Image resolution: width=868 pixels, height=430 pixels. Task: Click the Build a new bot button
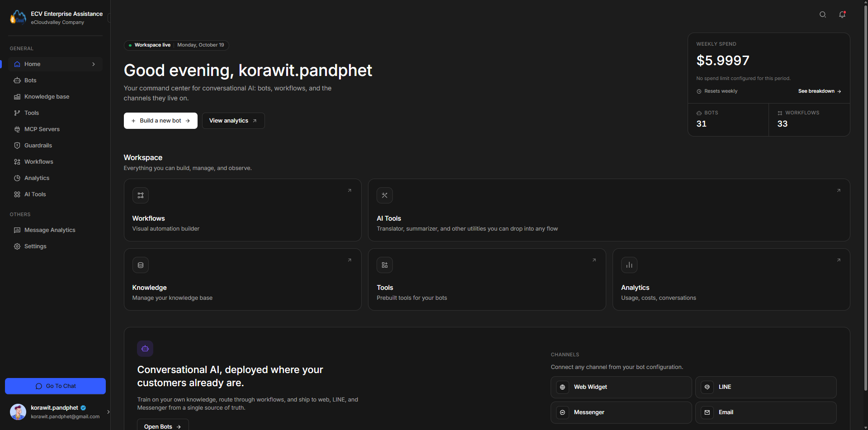160,121
